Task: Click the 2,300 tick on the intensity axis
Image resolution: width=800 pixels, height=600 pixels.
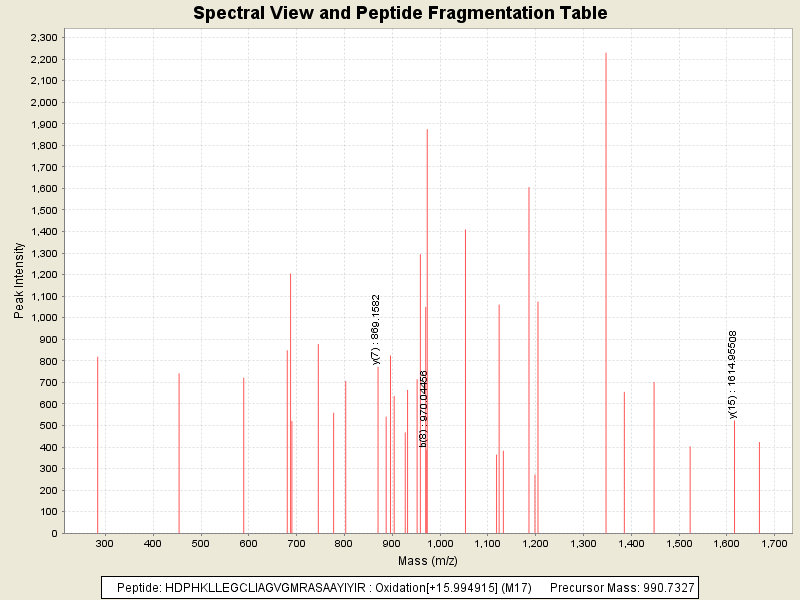Action: coord(42,37)
